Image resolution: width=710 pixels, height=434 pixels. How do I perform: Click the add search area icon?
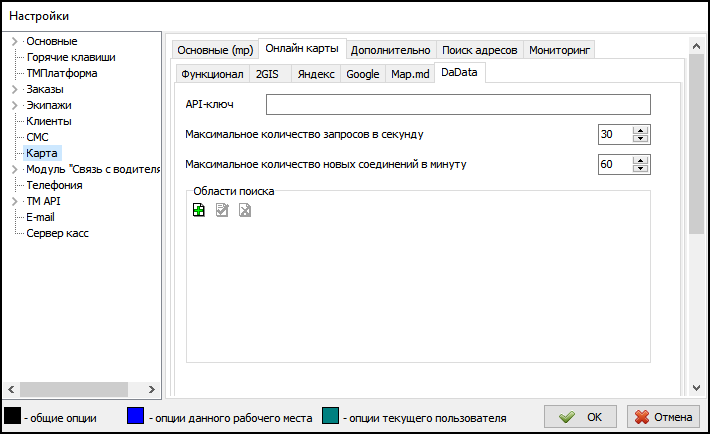tap(199, 210)
